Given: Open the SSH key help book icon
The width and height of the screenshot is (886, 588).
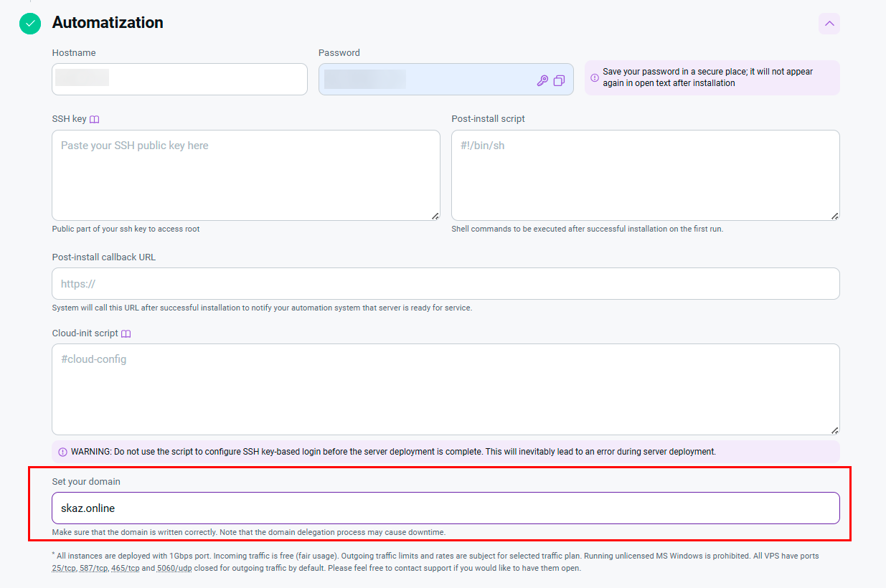Looking at the screenshot, I should click(x=94, y=119).
